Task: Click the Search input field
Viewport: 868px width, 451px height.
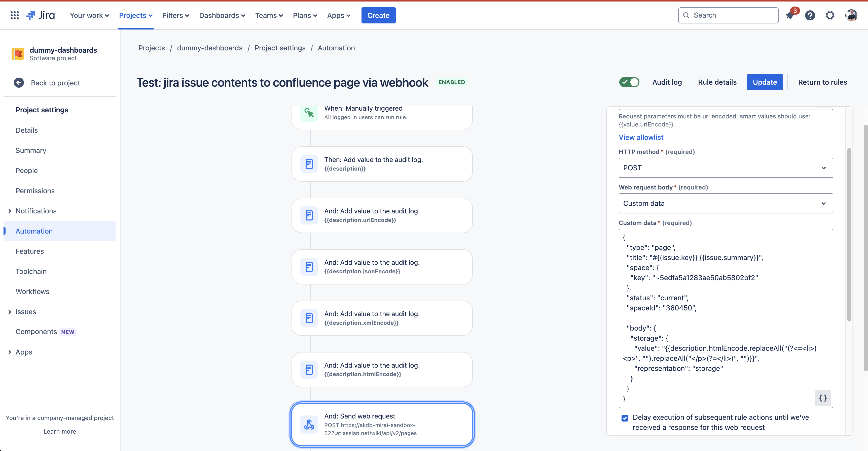Action: tap(729, 16)
